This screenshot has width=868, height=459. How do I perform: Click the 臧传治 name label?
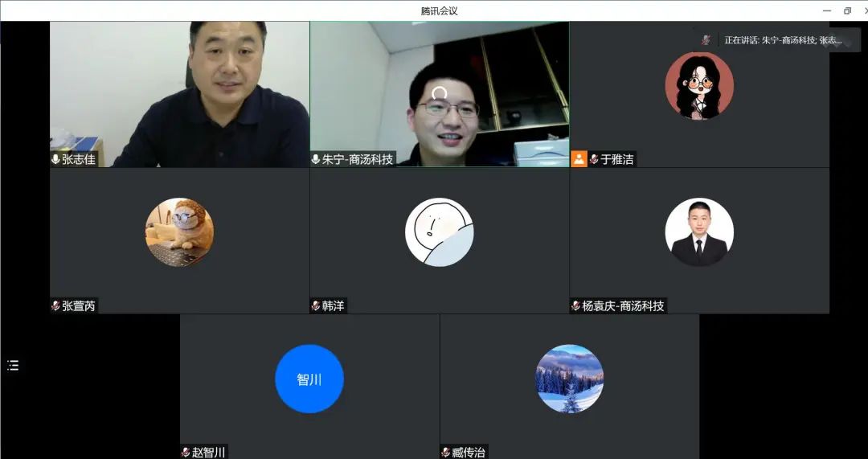pos(469,453)
